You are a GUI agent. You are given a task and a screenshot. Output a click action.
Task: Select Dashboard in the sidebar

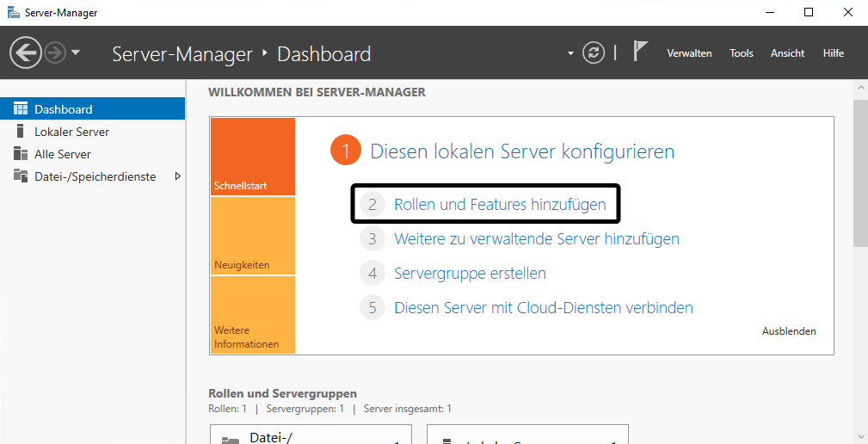click(x=92, y=109)
